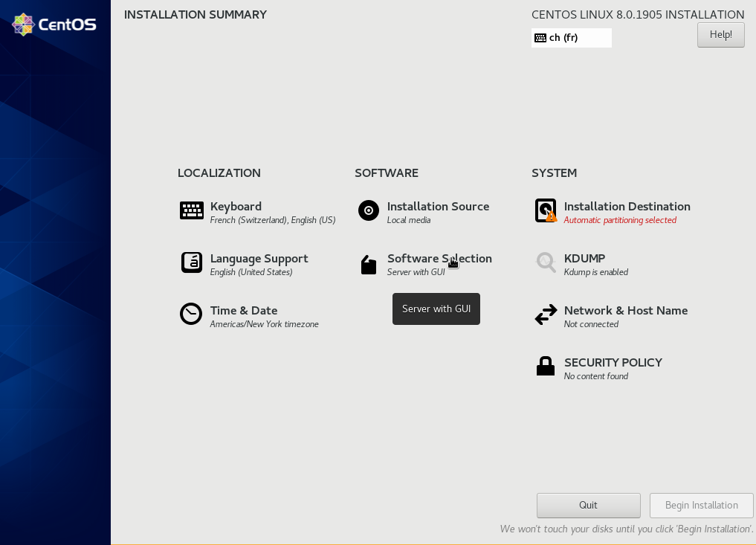756x545 pixels.
Task: Click the Software Selection package icon
Action: [369, 265]
